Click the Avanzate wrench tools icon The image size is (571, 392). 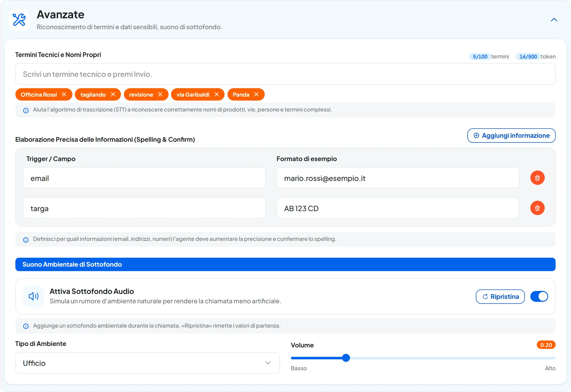(x=19, y=20)
